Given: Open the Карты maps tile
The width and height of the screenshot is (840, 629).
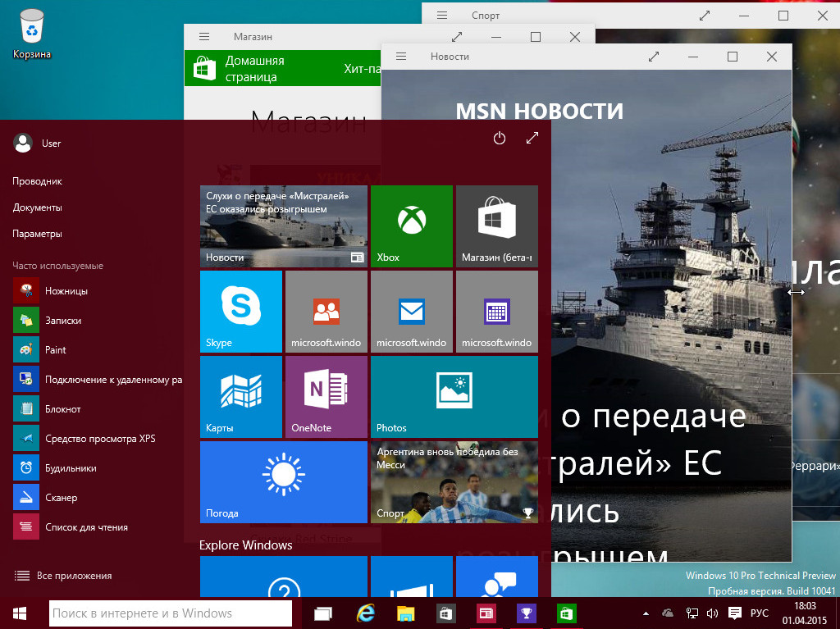Looking at the screenshot, I should (x=241, y=396).
